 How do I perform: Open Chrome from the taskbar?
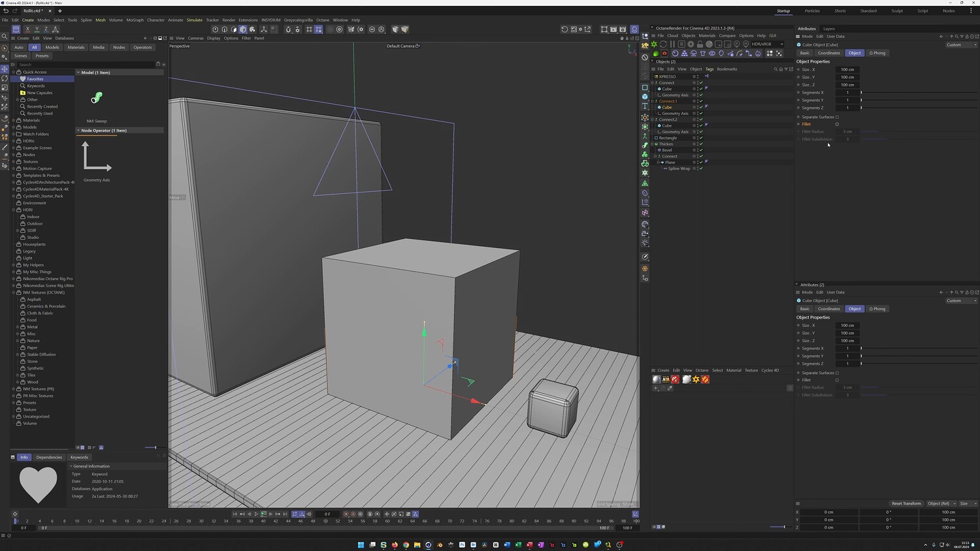point(406,544)
